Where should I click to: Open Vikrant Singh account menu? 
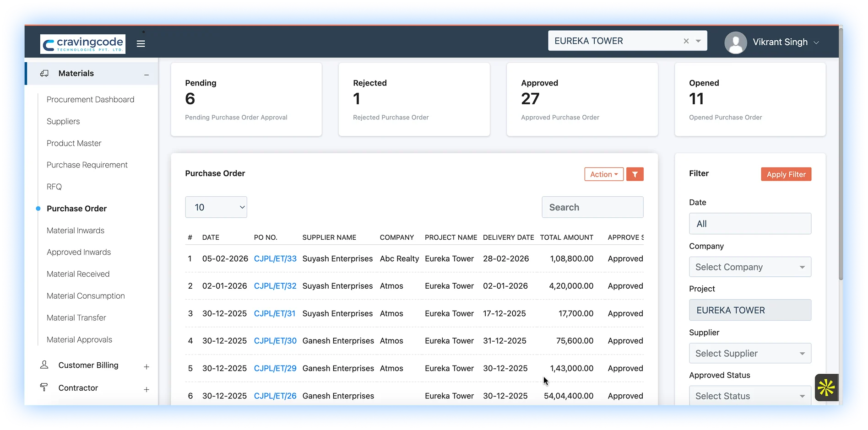[786, 42]
